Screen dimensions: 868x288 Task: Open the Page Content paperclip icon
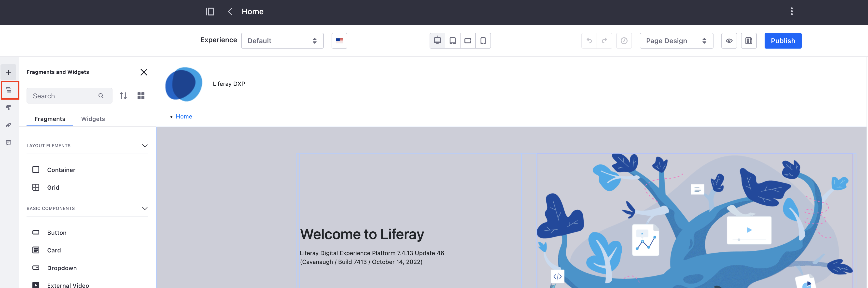pos(8,125)
